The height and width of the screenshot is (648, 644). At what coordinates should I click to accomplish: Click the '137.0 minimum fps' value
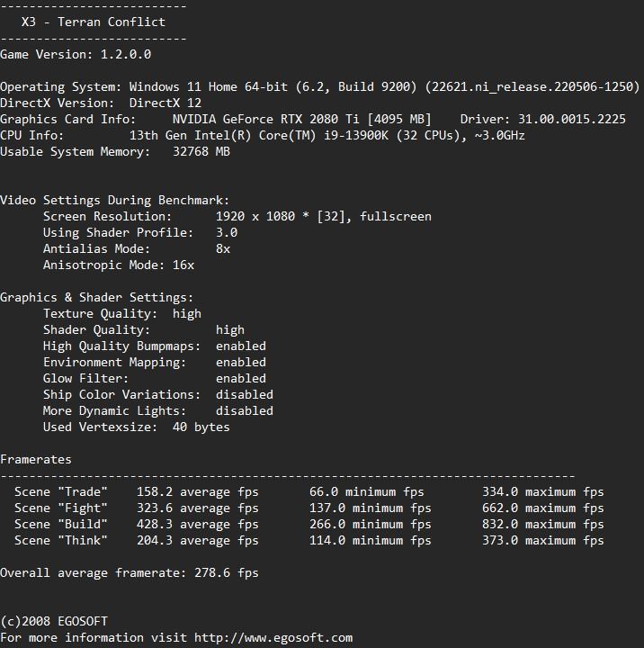coord(371,508)
